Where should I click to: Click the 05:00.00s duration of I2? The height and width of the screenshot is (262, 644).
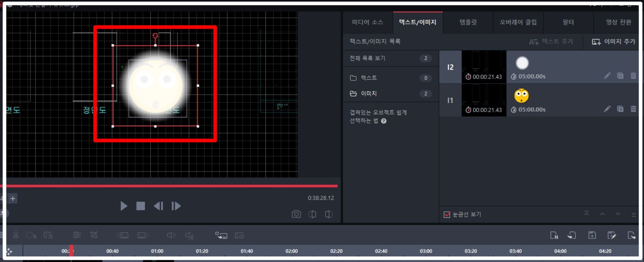[532, 76]
